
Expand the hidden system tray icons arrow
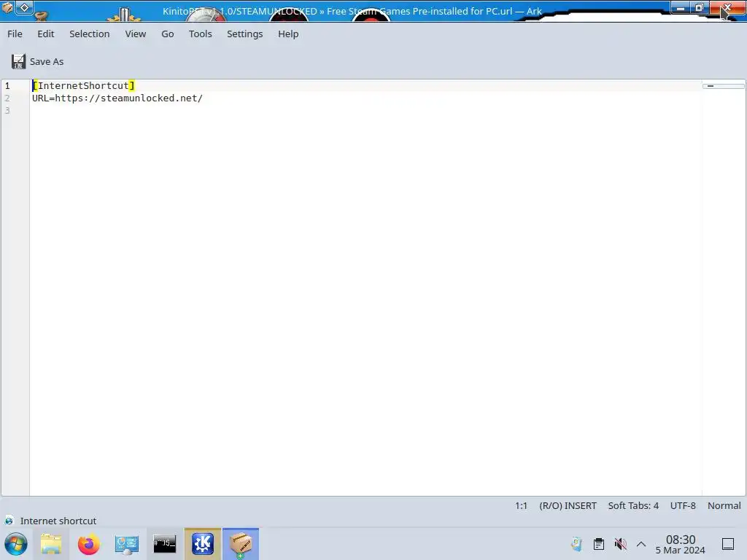641,544
